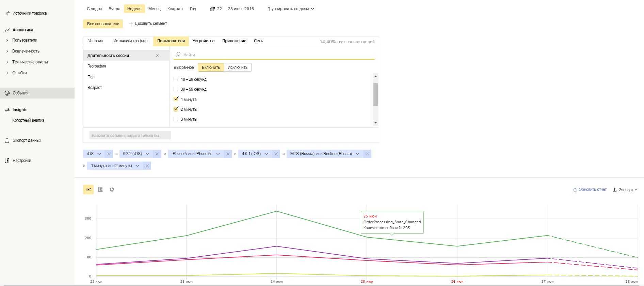Select the Месяц period tab

coord(154,9)
